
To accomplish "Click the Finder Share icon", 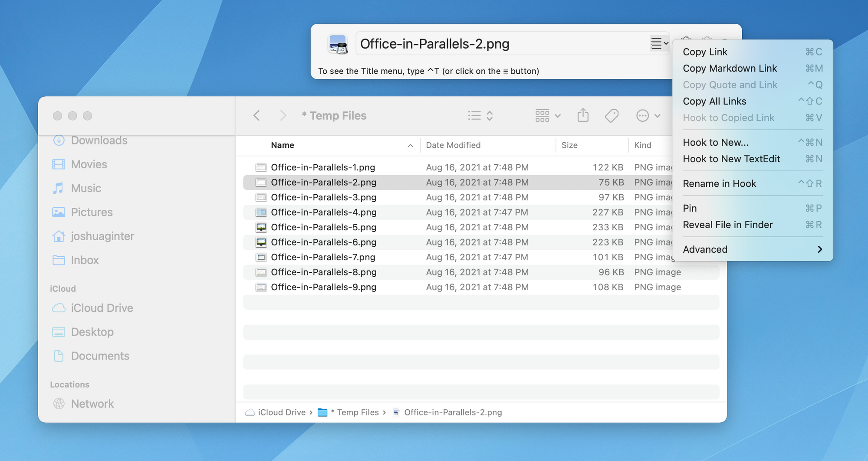I will point(583,115).
